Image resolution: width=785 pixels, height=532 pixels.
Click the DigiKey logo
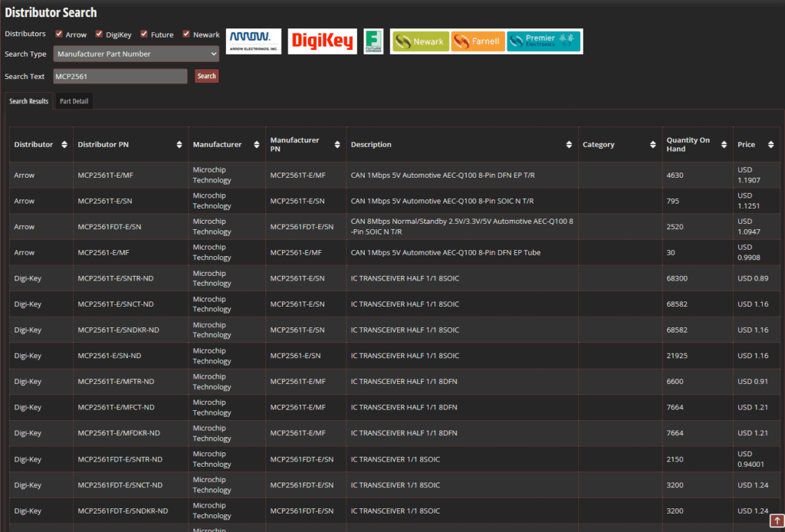click(323, 41)
